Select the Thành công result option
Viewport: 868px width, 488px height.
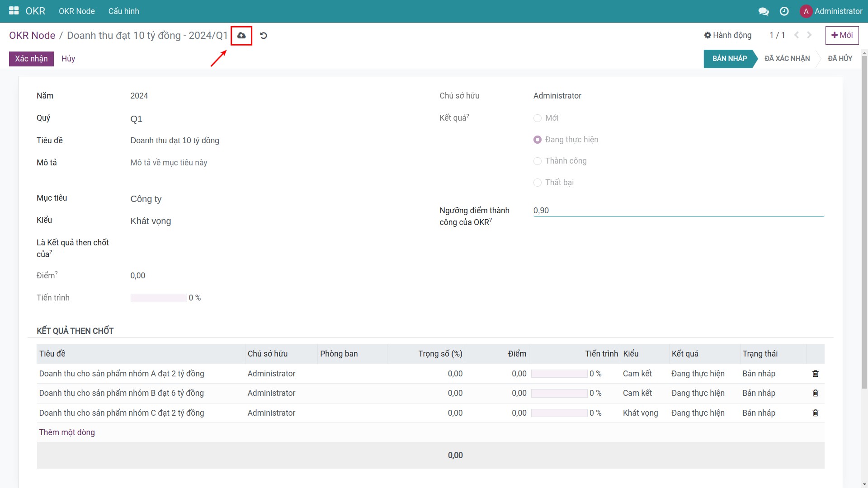coord(538,161)
